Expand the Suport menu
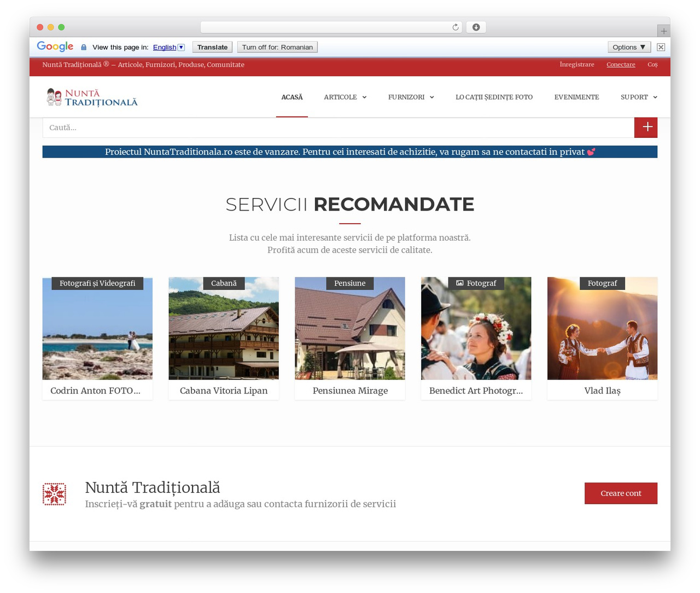This screenshot has height=593, width=700. (639, 97)
